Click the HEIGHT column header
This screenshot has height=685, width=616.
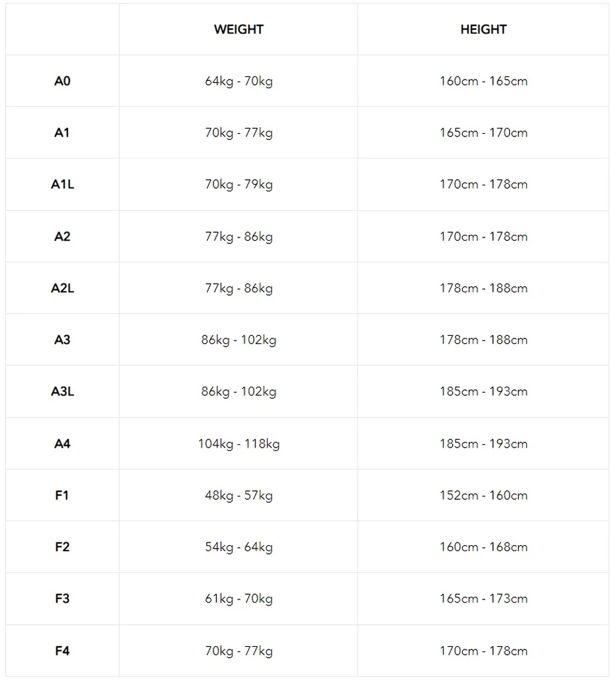click(484, 29)
